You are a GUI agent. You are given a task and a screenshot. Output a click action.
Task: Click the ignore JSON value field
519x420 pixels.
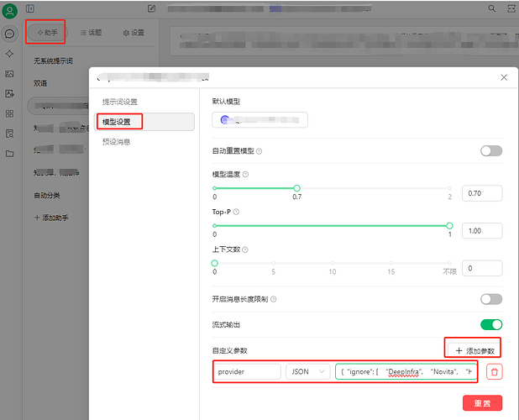(406, 371)
